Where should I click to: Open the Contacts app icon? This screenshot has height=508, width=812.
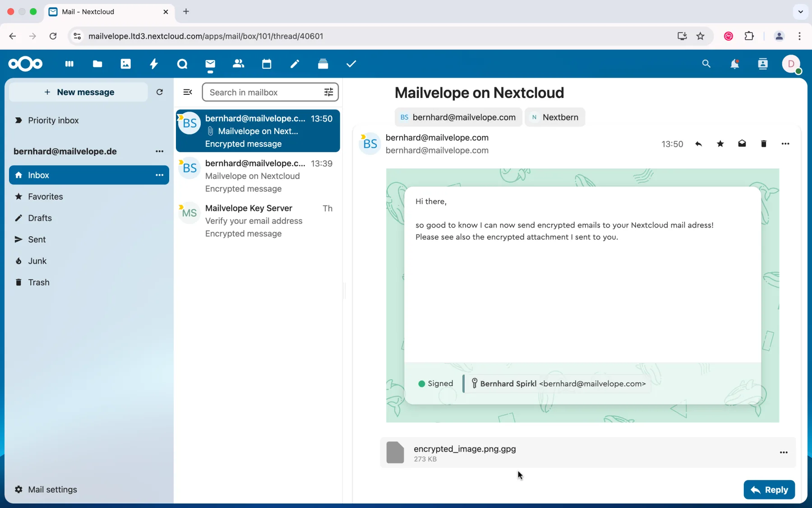pos(239,64)
